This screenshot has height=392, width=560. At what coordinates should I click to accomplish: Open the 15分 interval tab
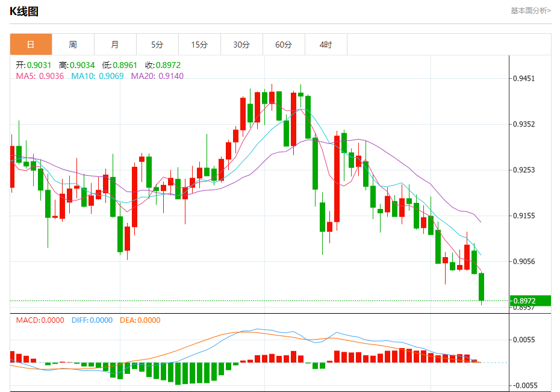(200, 45)
